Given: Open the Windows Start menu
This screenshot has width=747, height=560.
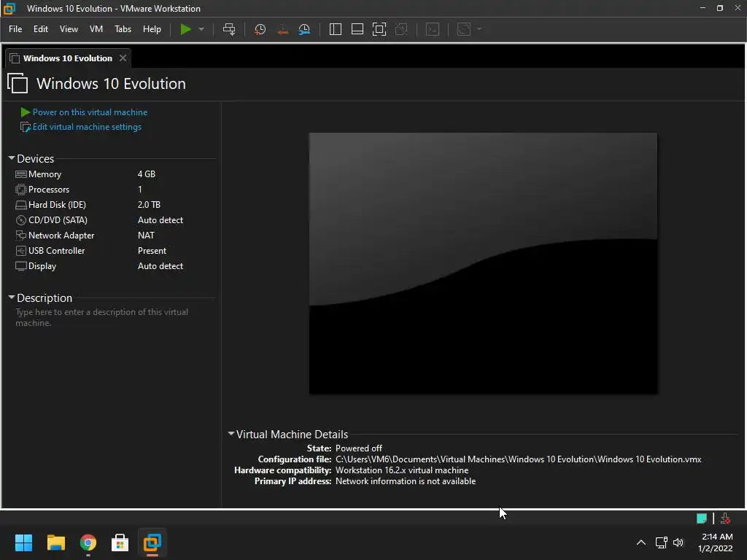Looking at the screenshot, I should pos(23,542).
